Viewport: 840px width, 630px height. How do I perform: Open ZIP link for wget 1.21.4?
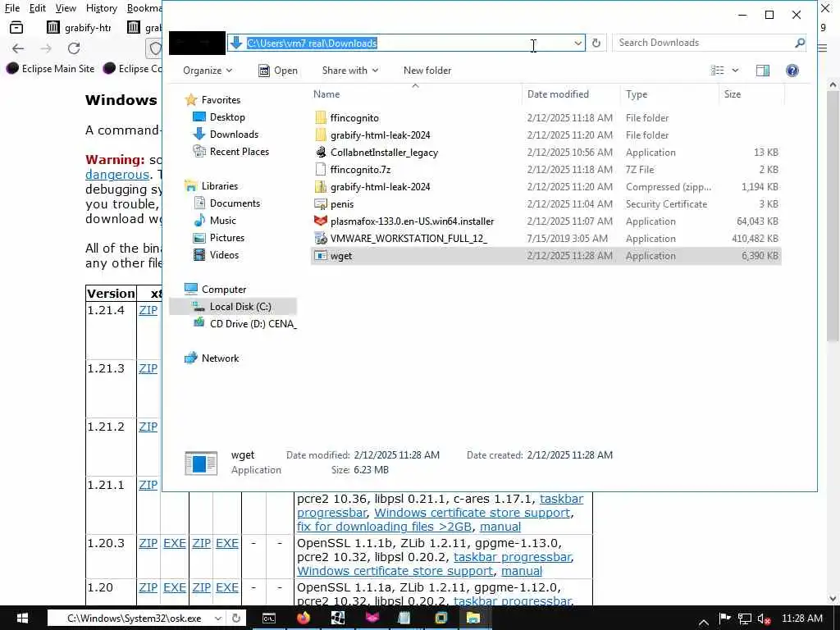coord(148,310)
